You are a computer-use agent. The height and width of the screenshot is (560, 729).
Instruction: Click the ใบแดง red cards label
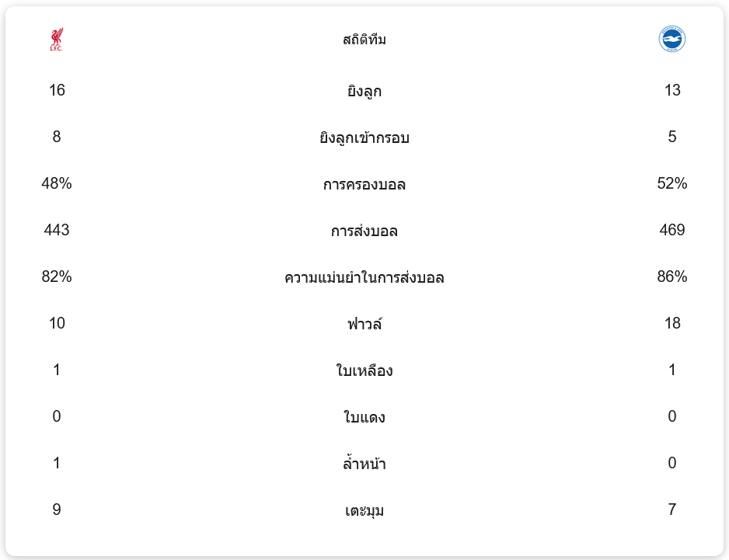point(364,418)
